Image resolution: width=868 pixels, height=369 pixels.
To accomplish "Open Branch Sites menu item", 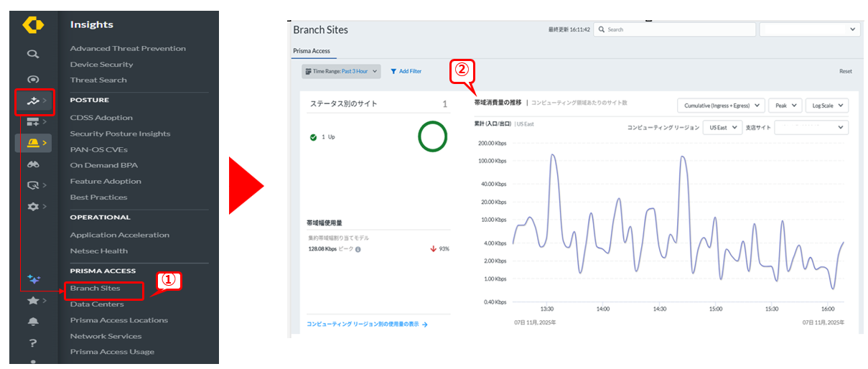I will [x=95, y=289].
